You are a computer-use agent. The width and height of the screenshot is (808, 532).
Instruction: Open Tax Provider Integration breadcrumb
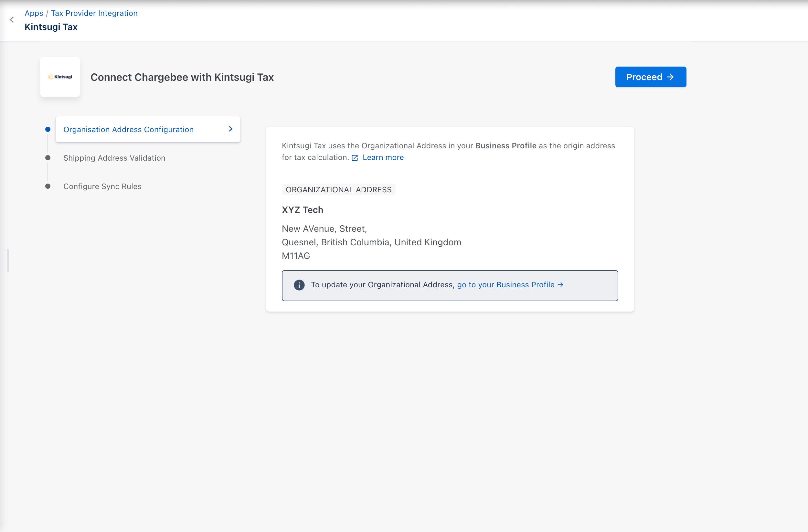click(x=94, y=13)
